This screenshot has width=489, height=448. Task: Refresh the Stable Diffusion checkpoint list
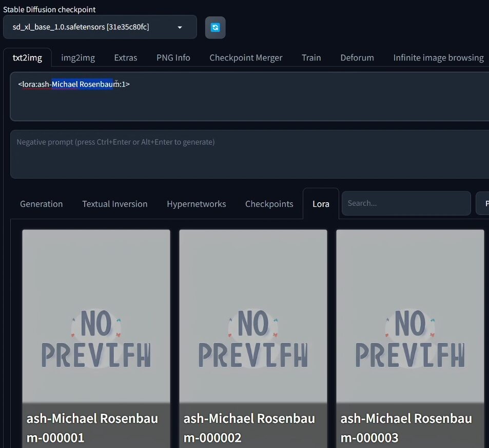click(x=215, y=28)
